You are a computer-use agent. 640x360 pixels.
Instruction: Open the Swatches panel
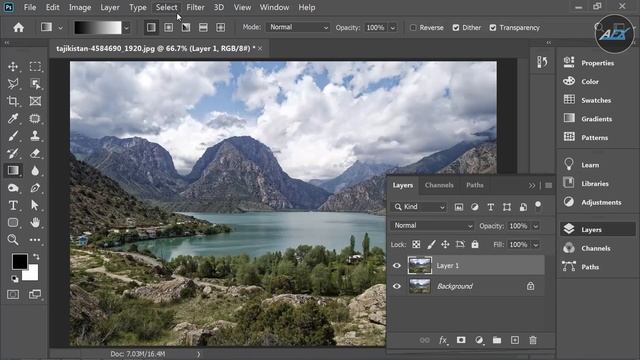tap(596, 100)
